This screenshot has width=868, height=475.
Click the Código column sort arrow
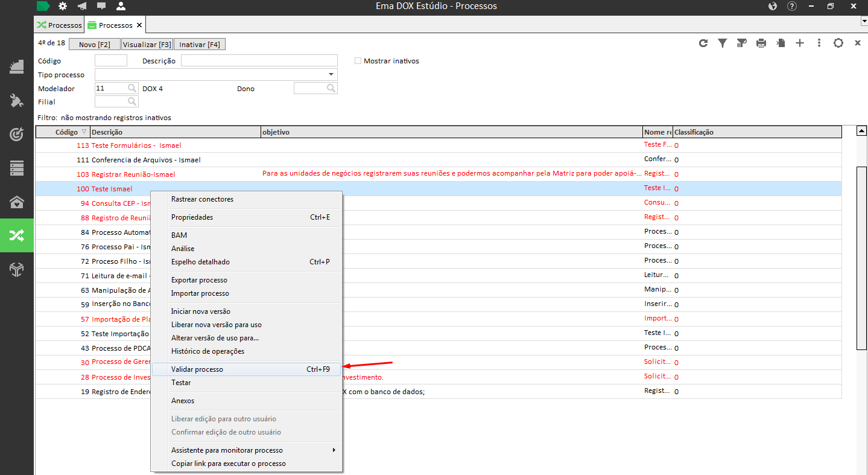coord(84,132)
